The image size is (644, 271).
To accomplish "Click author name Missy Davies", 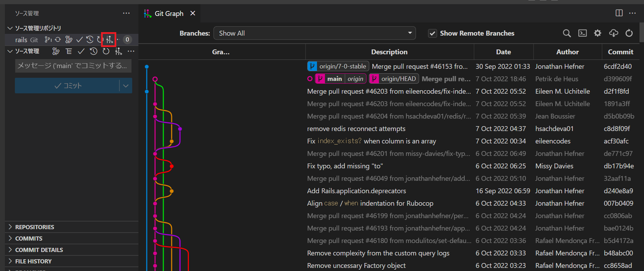I will (554, 166).
